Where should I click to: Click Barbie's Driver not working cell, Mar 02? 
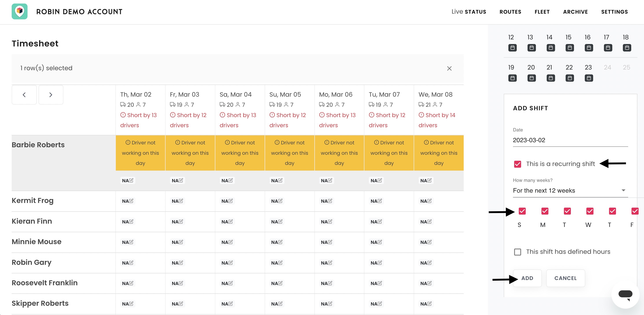pos(140,153)
